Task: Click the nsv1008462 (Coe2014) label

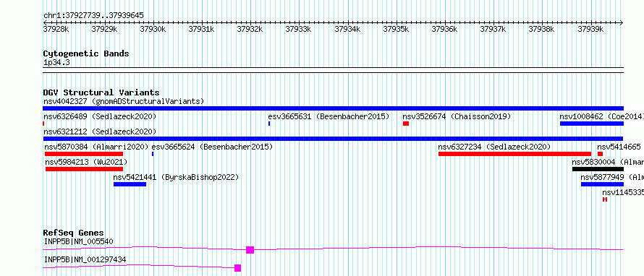Action: point(602,116)
